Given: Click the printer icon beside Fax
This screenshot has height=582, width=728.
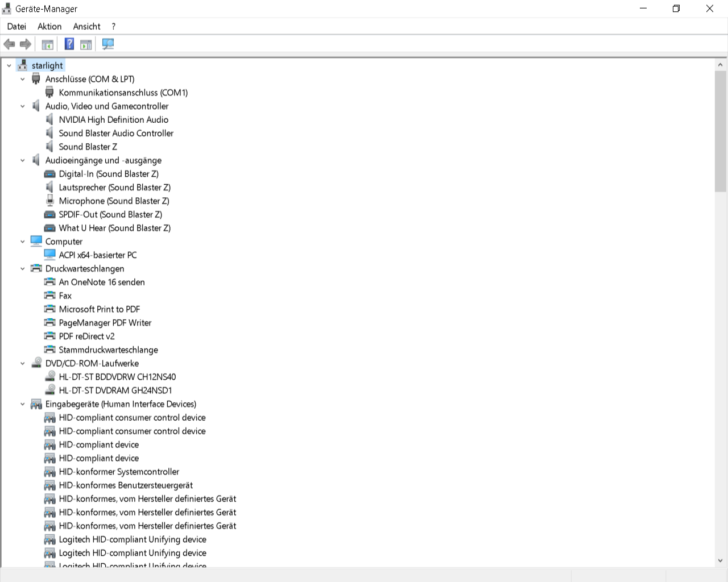Looking at the screenshot, I should (x=49, y=296).
